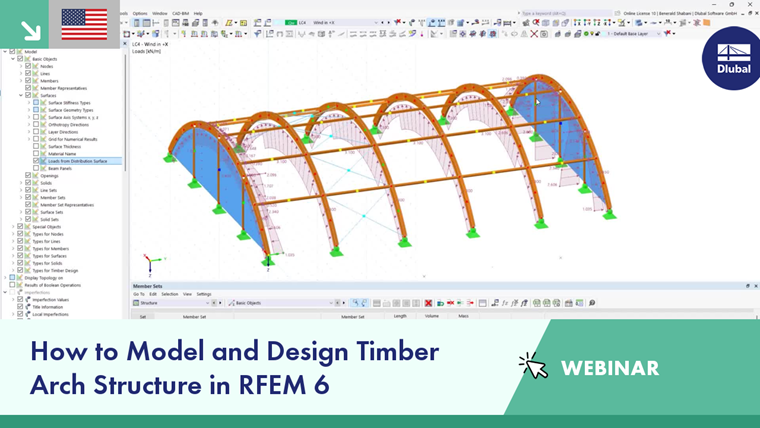Screen dimensions: 760x428
Task: Toggle Loads from Distribution Surface checkbox
Action: pos(36,161)
